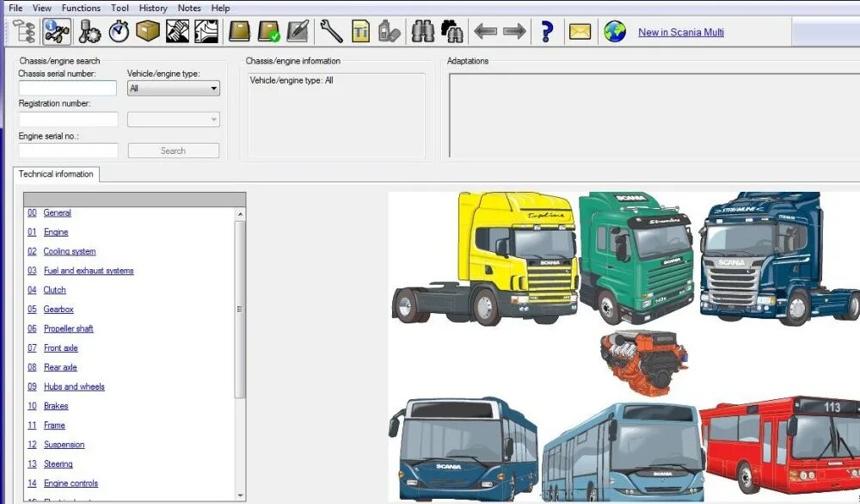Click the Search button
The width and height of the screenshot is (860, 504).
[x=173, y=150]
